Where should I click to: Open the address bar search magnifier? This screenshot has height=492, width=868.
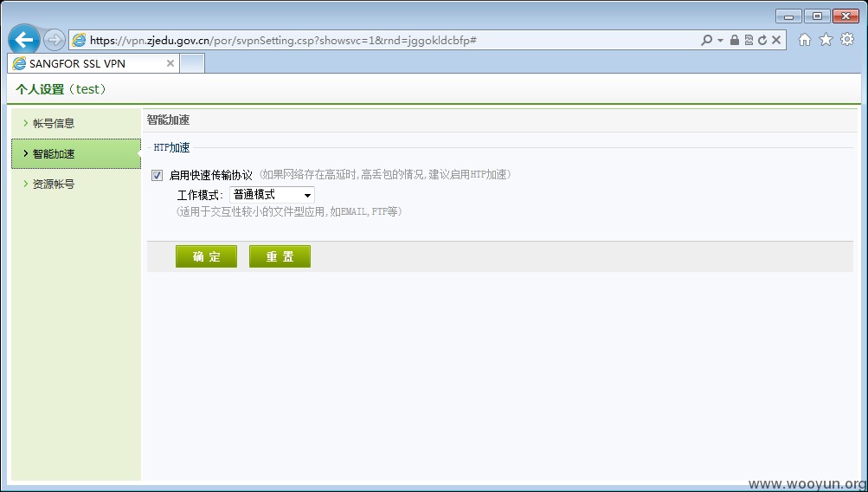coord(706,40)
